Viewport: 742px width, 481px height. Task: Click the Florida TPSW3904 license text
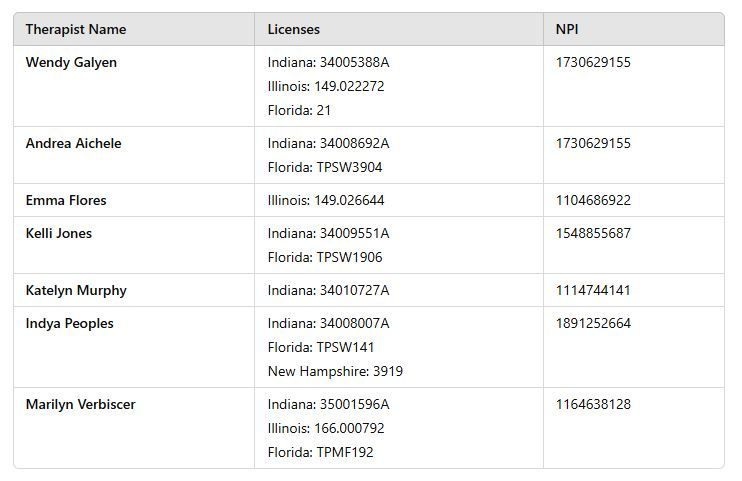(325, 167)
